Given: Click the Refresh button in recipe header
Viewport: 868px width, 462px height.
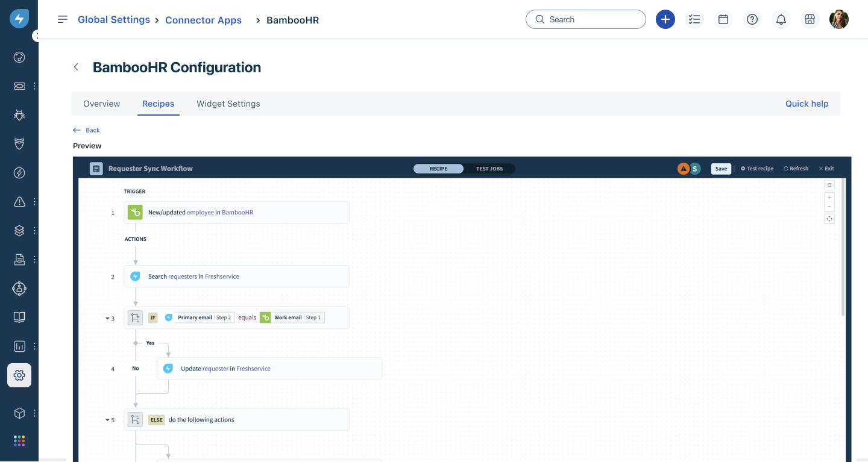Looking at the screenshot, I should coord(796,169).
